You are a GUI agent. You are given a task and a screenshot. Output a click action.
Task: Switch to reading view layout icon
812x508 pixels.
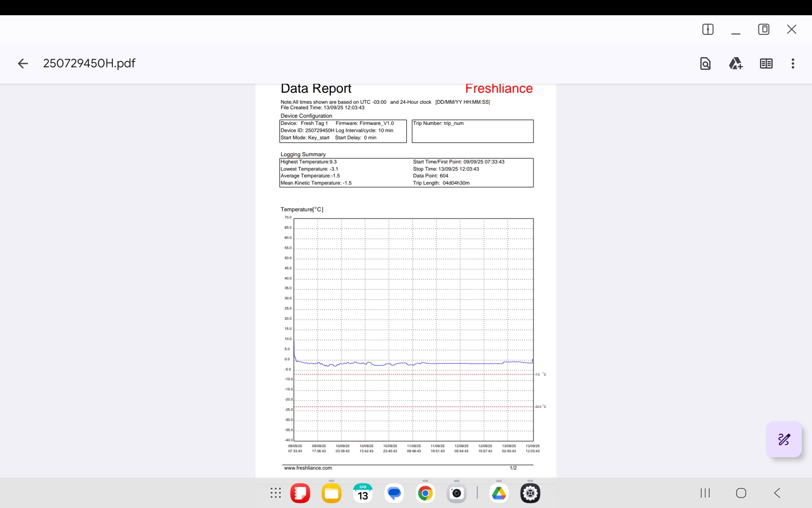coord(766,63)
